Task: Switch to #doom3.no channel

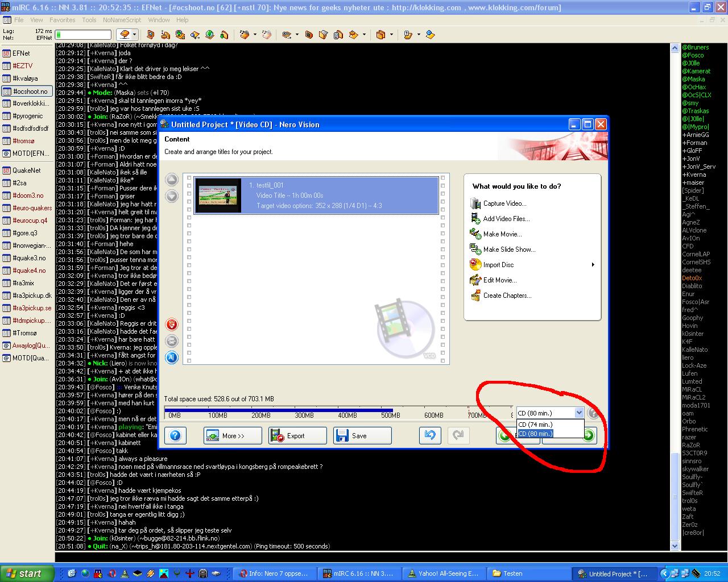Action: click(x=27, y=196)
